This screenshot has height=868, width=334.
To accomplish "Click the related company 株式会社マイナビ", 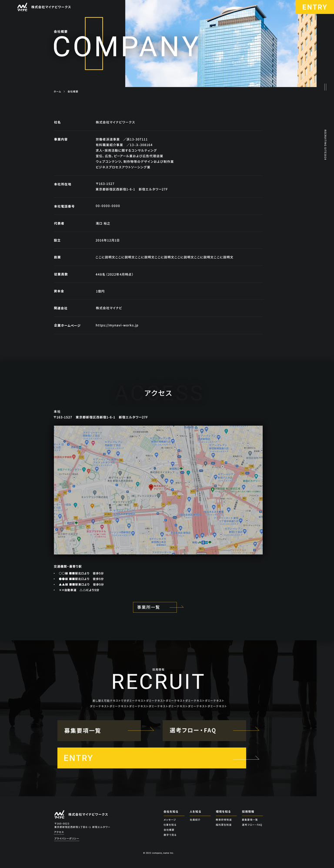I will tap(109, 308).
